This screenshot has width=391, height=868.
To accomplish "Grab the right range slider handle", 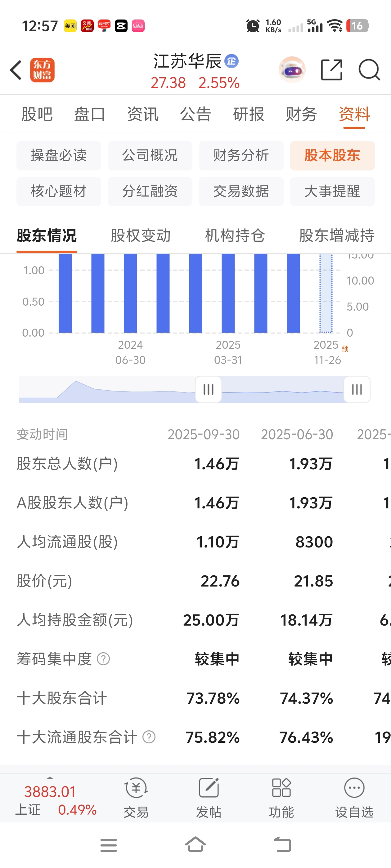I will coord(357,390).
